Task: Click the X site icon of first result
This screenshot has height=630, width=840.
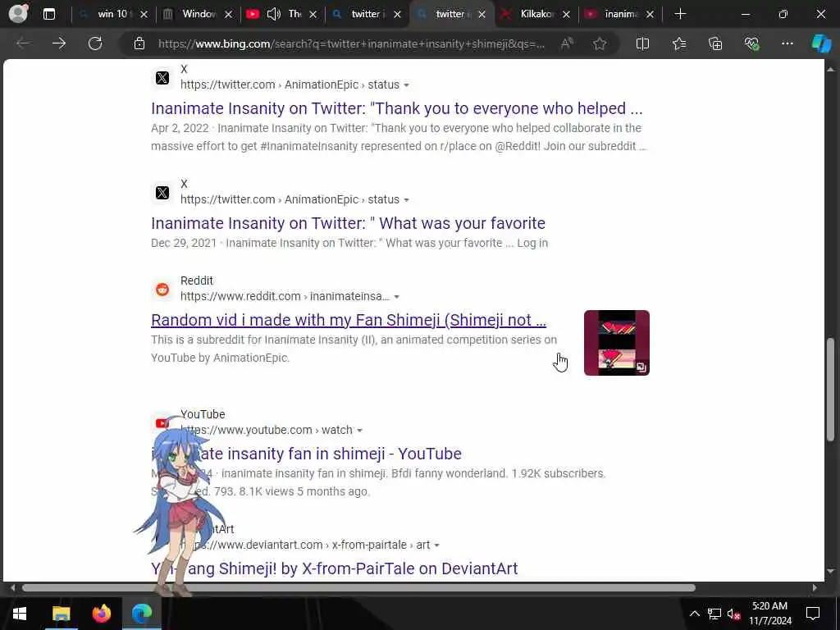Action: [162, 78]
